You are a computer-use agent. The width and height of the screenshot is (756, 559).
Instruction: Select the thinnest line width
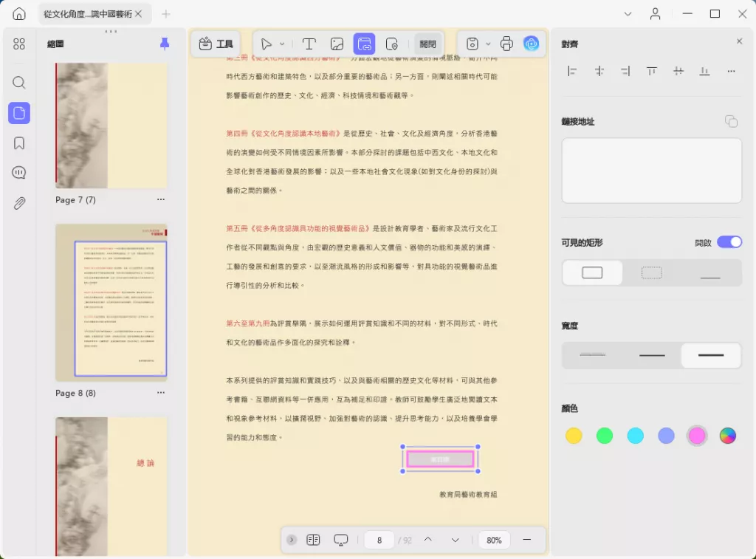[x=592, y=355]
